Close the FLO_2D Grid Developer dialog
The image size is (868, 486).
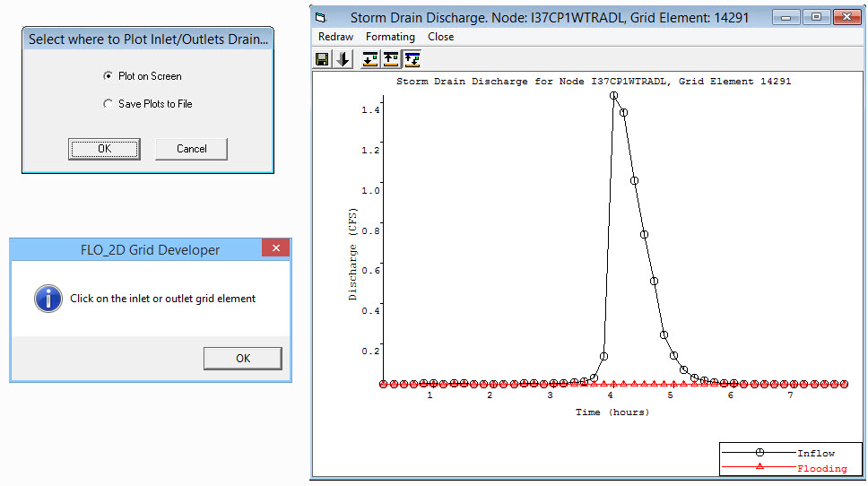coord(276,248)
